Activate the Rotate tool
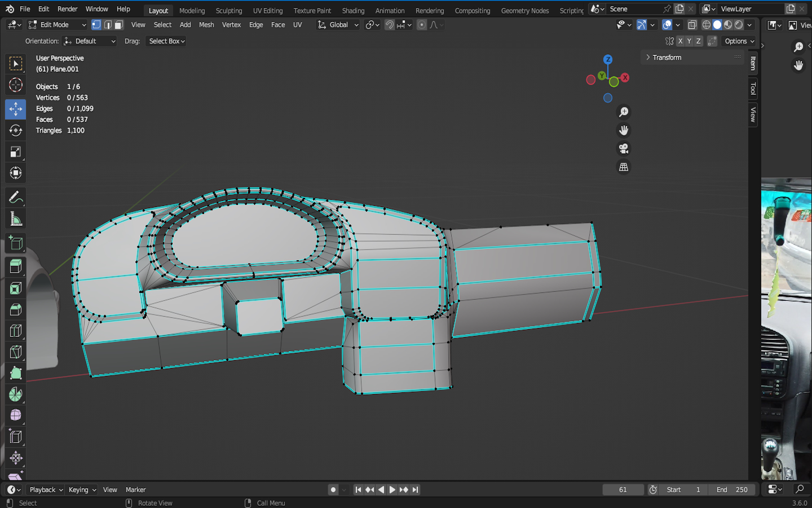Screen dimensions: 812x508 click(15, 130)
